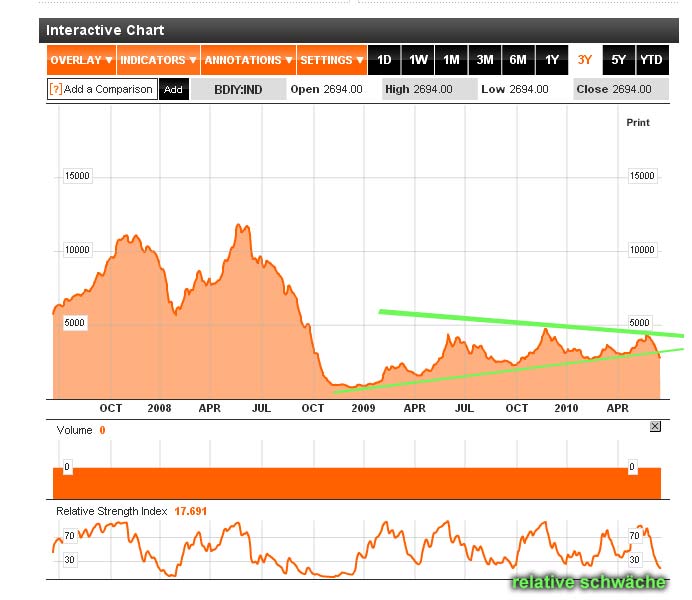Select the 1D time range
The width and height of the screenshot is (692, 600).
[385, 60]
